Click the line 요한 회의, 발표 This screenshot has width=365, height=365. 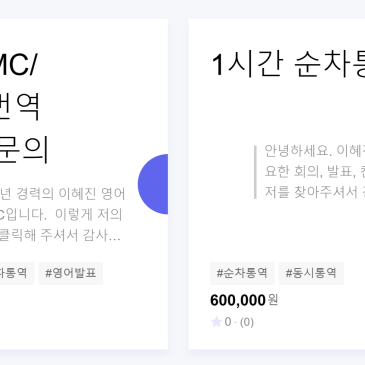pyautogui.click(x=314, y=171)
